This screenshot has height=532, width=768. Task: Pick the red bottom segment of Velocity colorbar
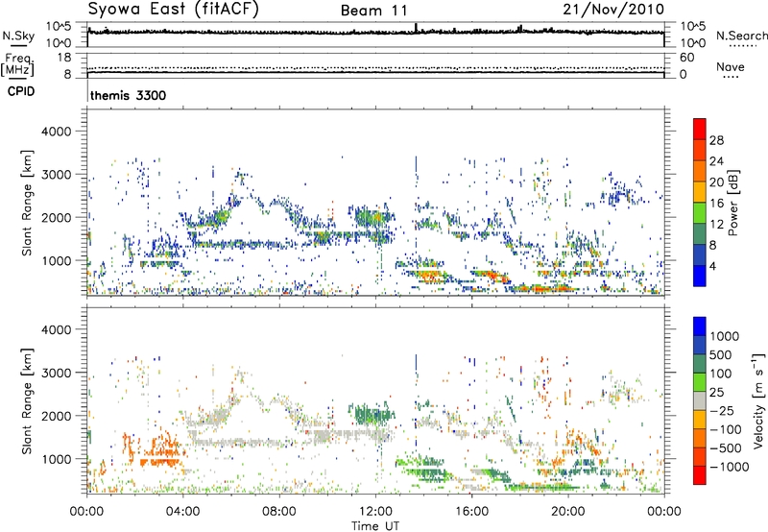click(x=700, y=475)
